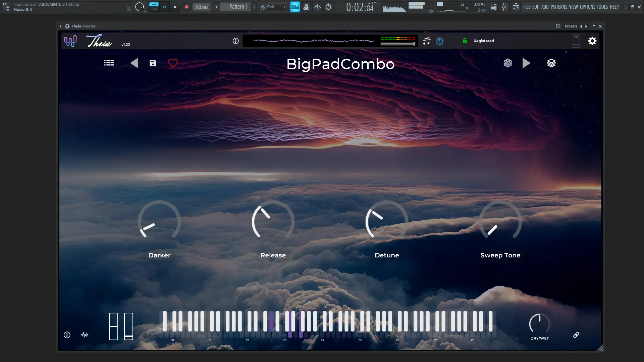Go to next preset with right arrow
The height and width of the screenshot is (362, 644).
(x=526, y=63)
